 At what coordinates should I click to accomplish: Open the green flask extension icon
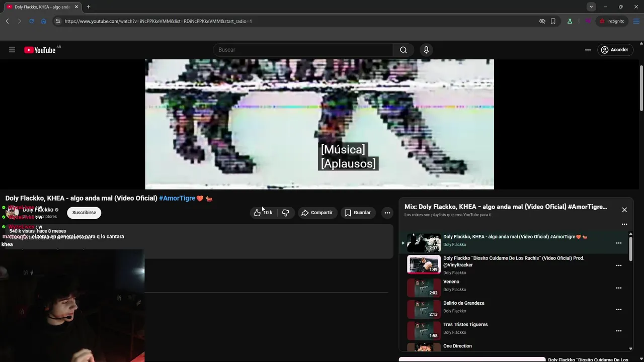tap(570, 21)
